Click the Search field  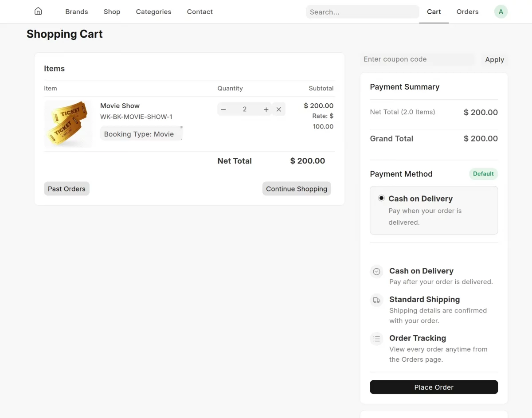pos(362,12)
